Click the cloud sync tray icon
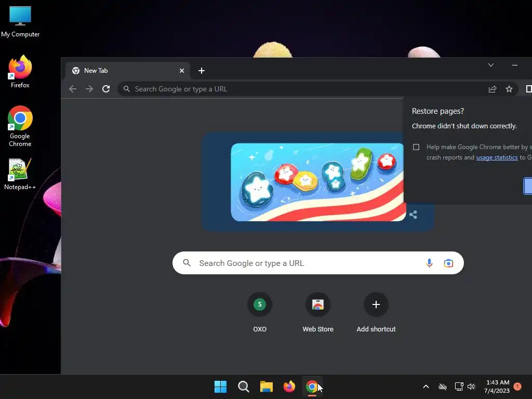Image resolution: width=532 pixels, height=399 pixels. [443, 387]
